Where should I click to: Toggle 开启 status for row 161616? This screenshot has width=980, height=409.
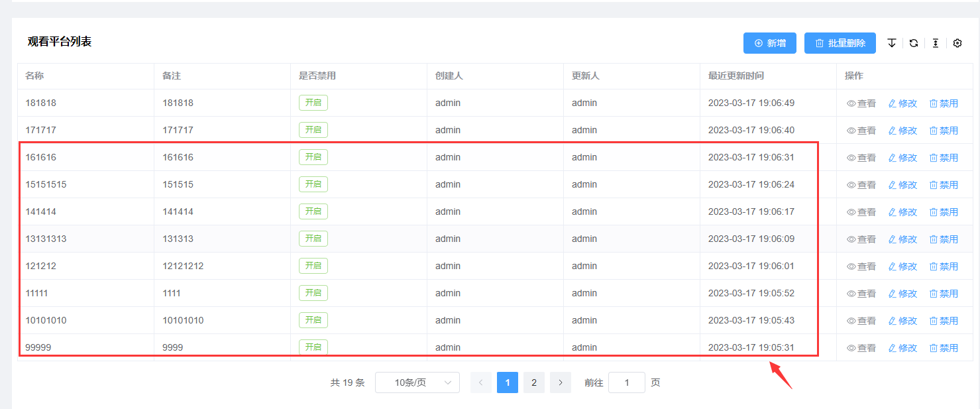click(313, 156)
